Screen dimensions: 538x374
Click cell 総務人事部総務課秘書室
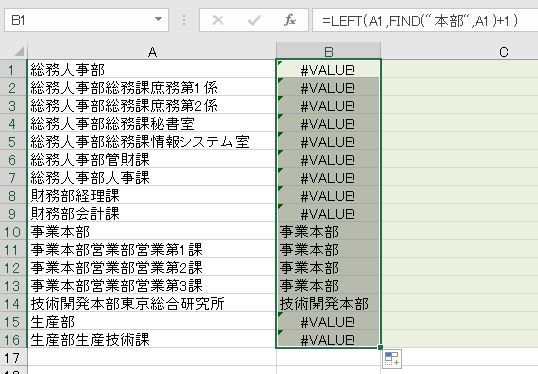click(152, 124)
